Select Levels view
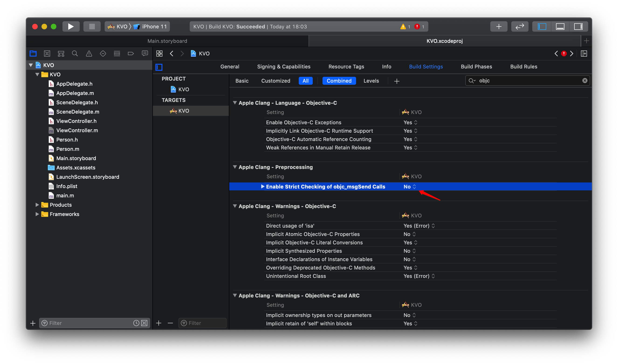Screen dimensions: 618x364 click(371, 81)
